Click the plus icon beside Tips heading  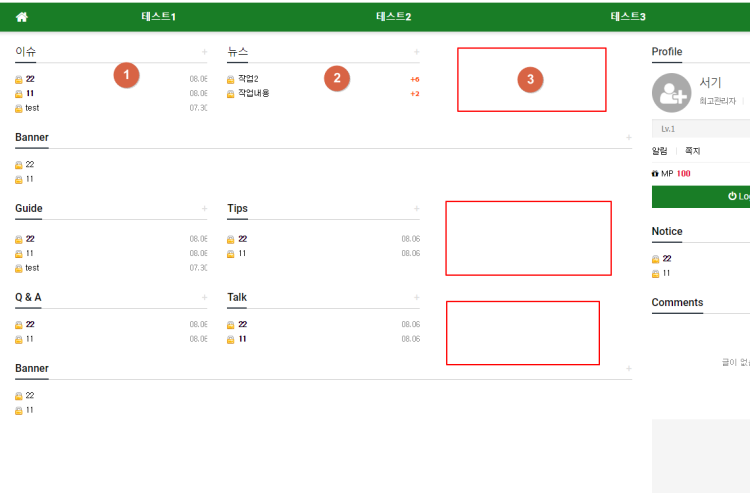[x=416, y=209]
